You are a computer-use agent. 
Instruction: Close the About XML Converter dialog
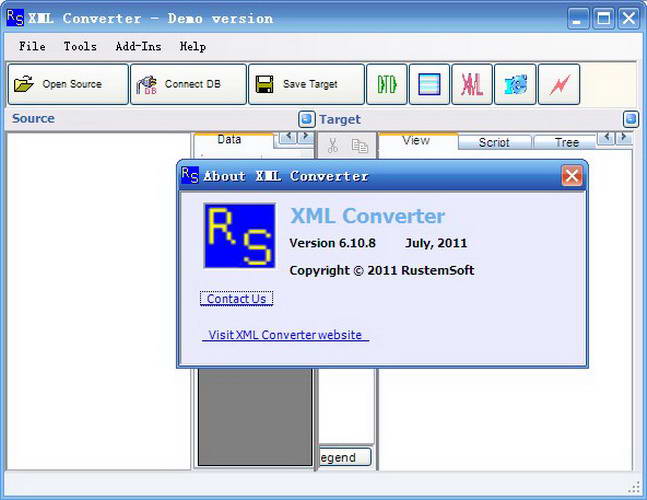[x=571, y=176]
